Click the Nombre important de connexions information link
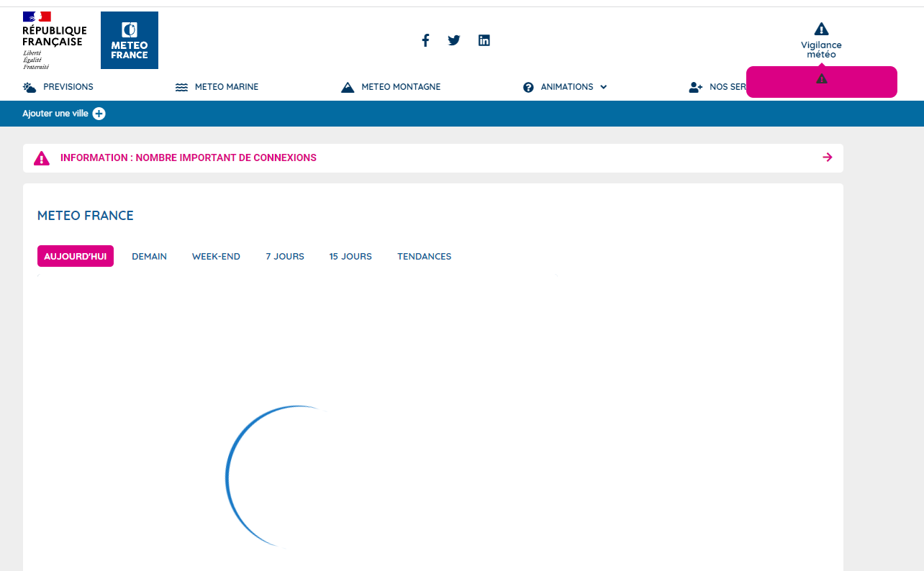 pos(189,158)
